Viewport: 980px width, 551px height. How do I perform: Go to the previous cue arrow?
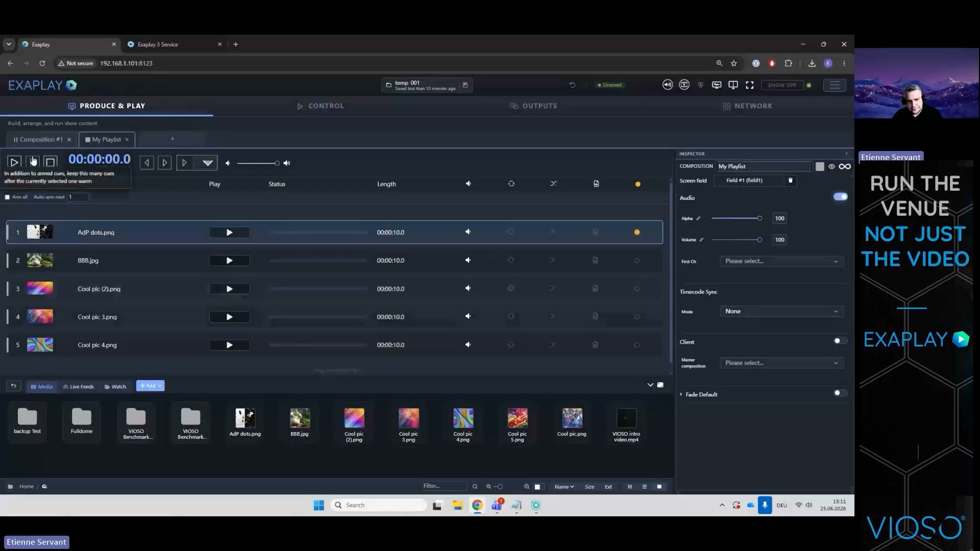(147, 163)
